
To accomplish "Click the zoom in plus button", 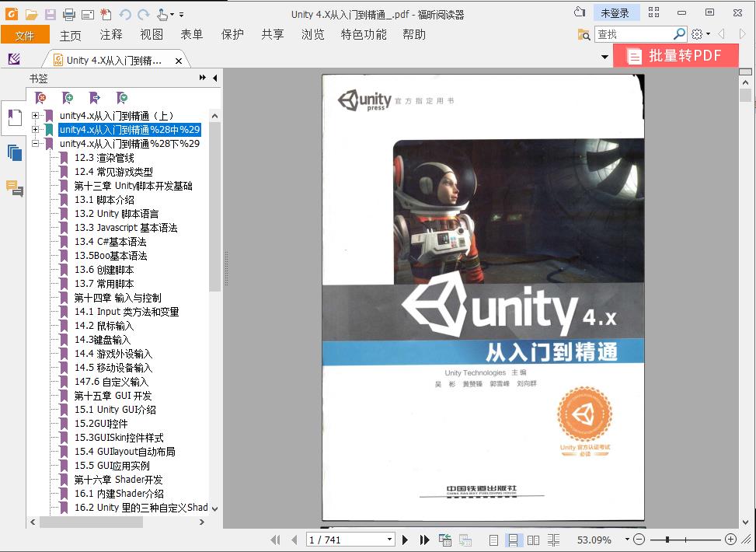I will coord(731,540).
